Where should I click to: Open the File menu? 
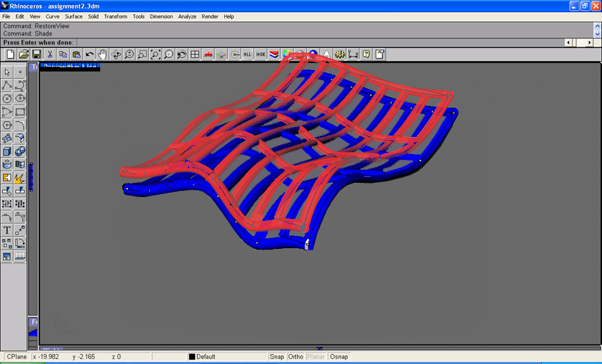click(6, 17)
